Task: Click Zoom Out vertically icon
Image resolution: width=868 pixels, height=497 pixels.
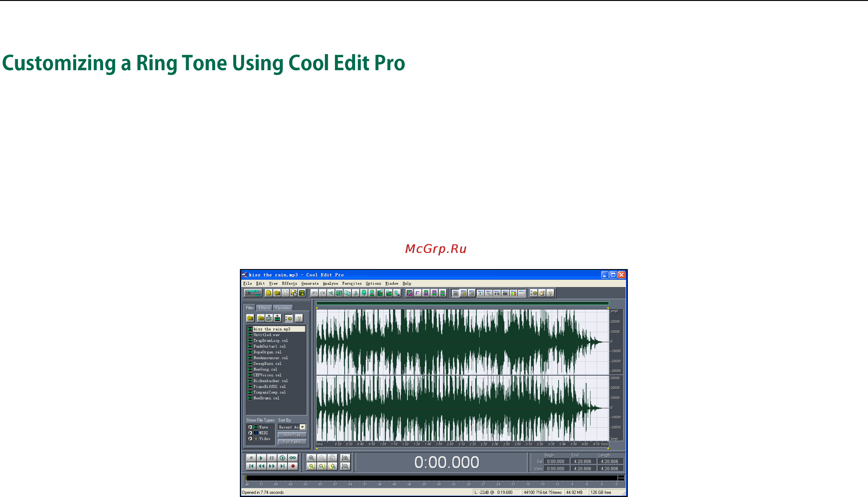Action: (345, 466)
